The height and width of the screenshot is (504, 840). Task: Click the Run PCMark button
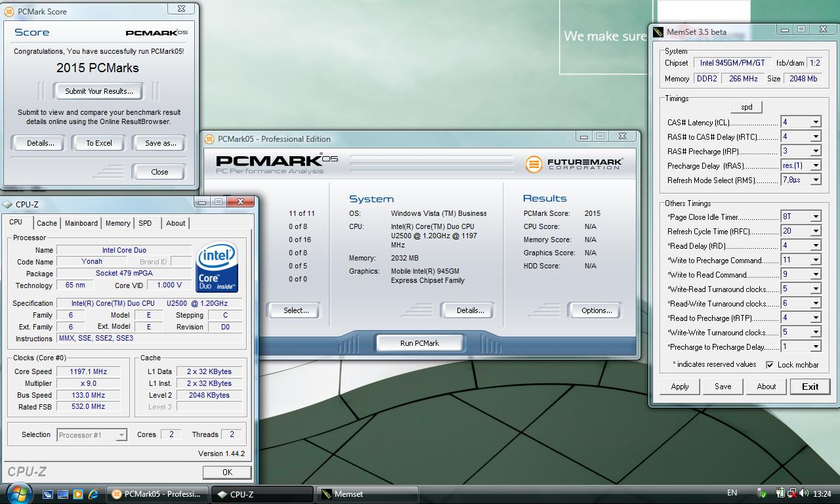pyautogui.click(x=420, y=343)
